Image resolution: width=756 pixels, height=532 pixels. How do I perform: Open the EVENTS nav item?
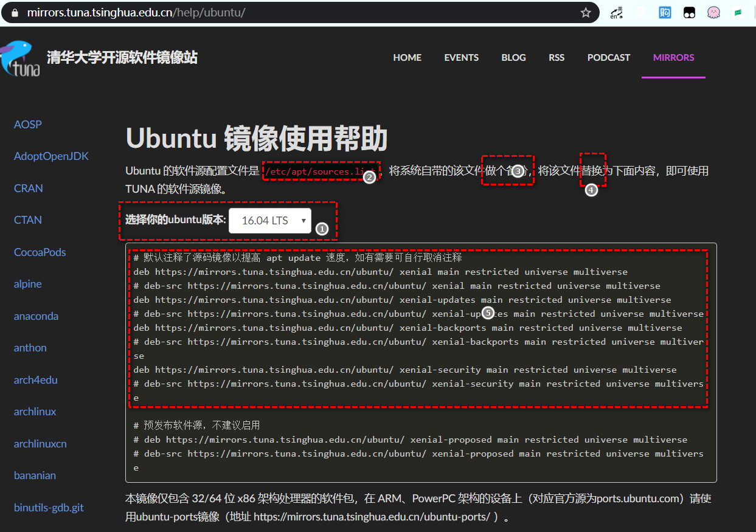[x=461, y=57]
